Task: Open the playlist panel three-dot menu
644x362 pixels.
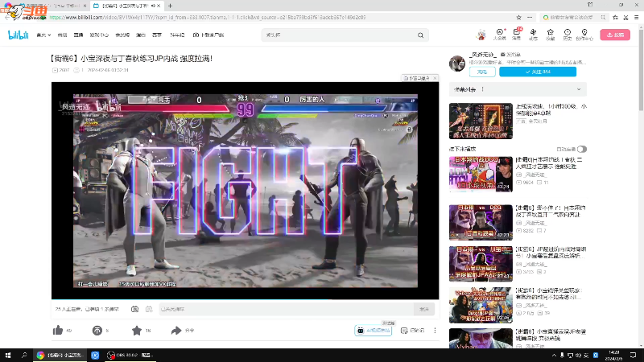Action: pyautogui.click(x=482, y=89)
